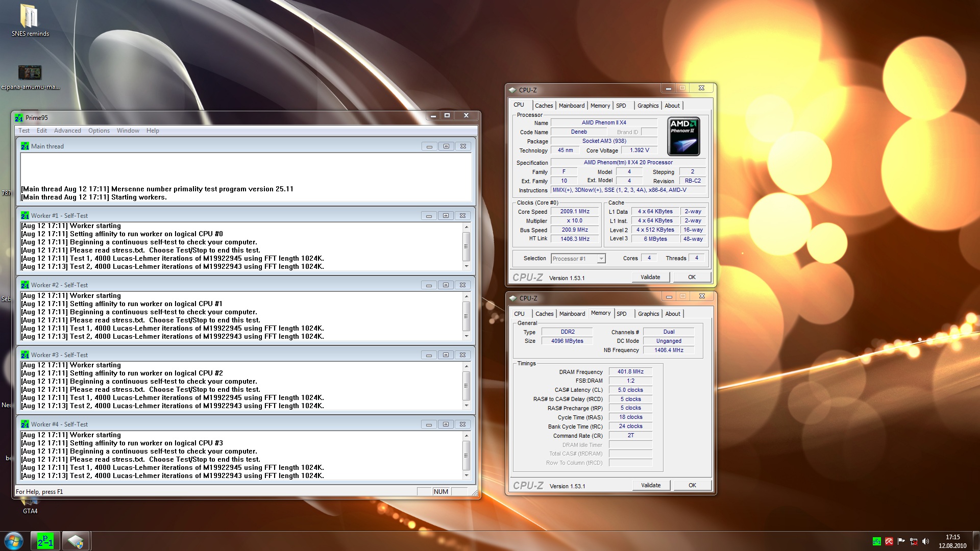Open the Advanced menu in Prime95
The height and width of the screenshot is (551, 980).
[x=67, y=131]
